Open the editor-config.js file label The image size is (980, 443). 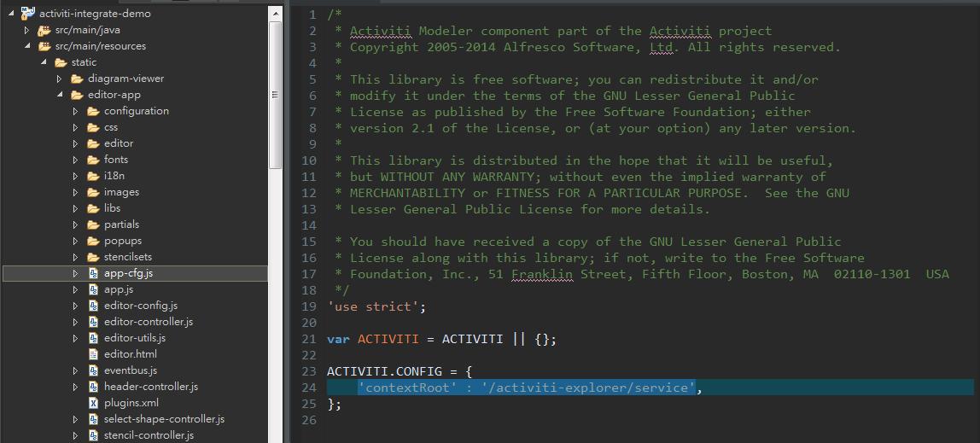tap(141, 306)
